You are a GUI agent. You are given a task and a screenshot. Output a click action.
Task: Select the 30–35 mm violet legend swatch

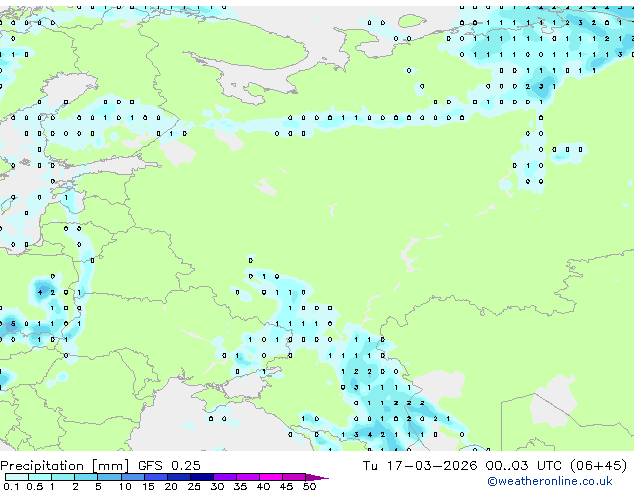[225, 477]
